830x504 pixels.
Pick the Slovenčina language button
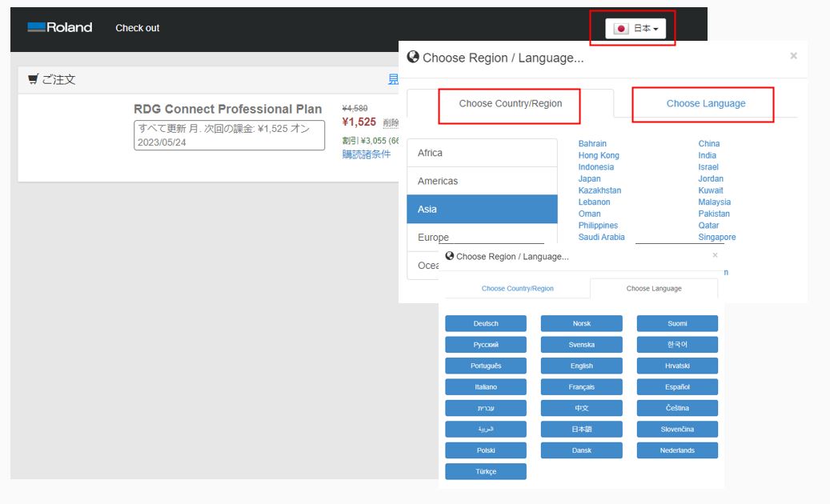point(677,430)
